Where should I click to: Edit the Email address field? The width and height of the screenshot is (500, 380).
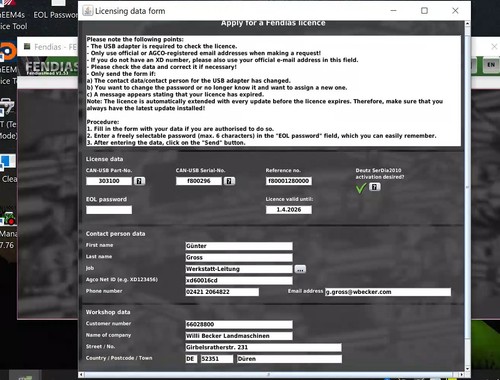(x=388, y=292)
